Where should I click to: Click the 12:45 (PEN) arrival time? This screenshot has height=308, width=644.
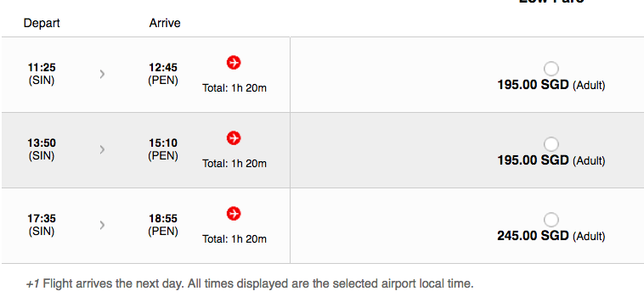click(x=163, y=74)
